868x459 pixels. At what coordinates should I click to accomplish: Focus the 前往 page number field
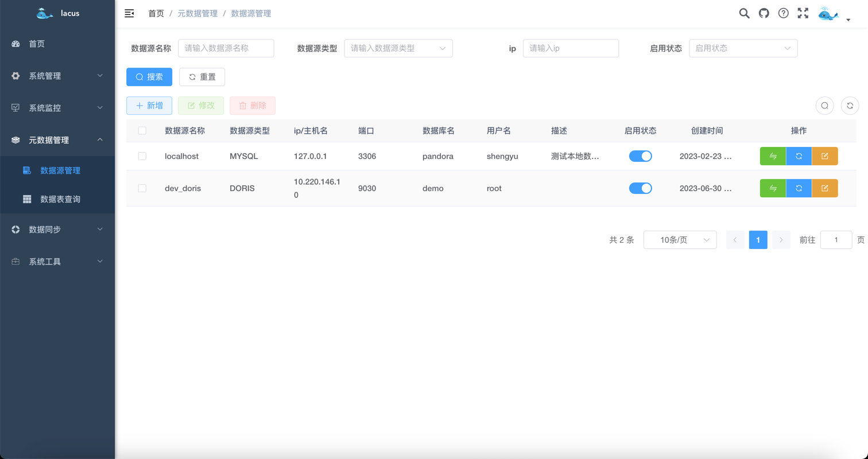click(x=836, y=240)
